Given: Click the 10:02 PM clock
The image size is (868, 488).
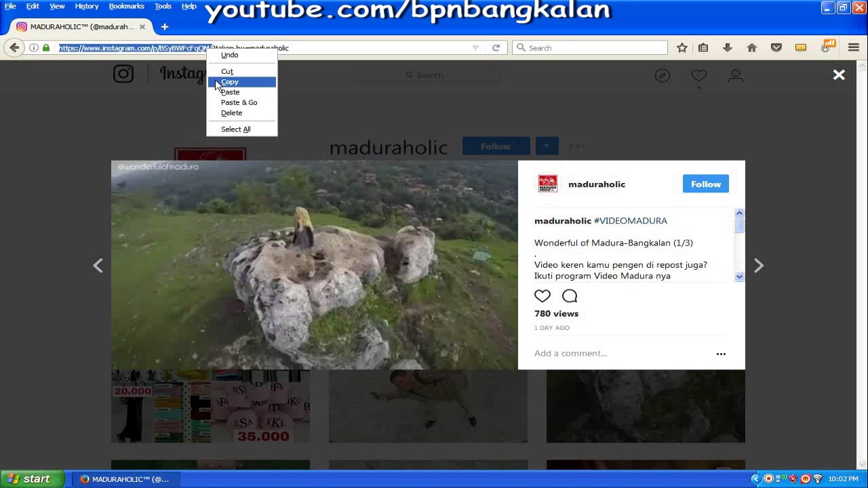Looking at the screenshot, I should [843, 479].
